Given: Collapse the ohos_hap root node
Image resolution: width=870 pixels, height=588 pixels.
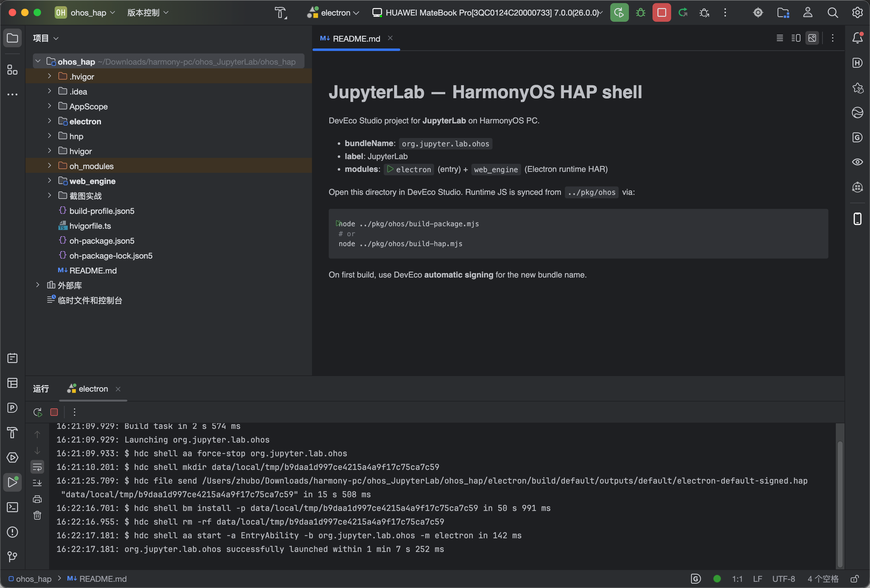Looking at the screenshot, I should coord(38,62).
